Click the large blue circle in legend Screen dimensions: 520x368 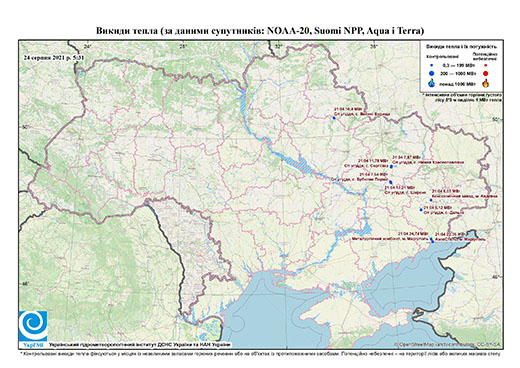(432, 73)
